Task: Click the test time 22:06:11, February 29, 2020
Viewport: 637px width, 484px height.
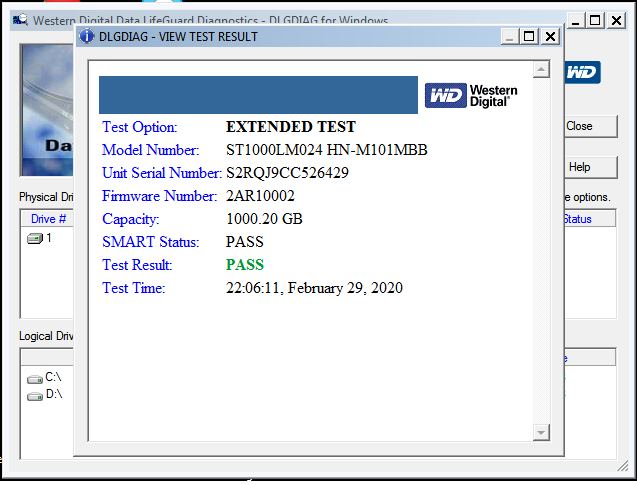Action: pos(314,288)
